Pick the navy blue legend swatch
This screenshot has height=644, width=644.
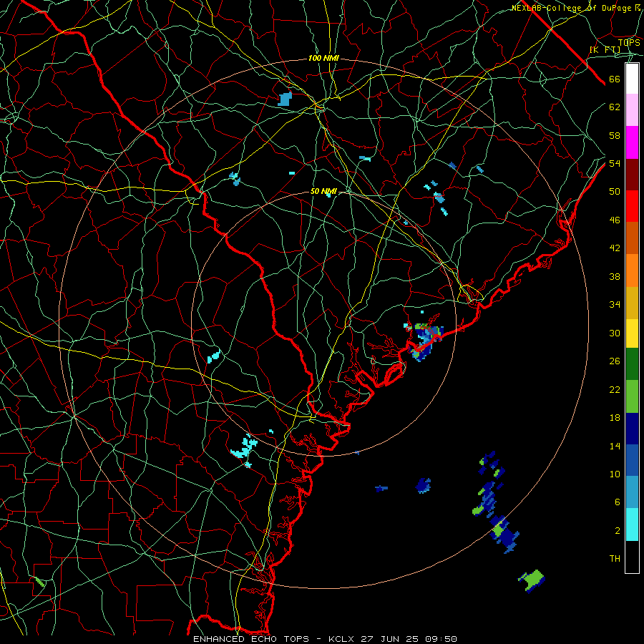point(632,429)
